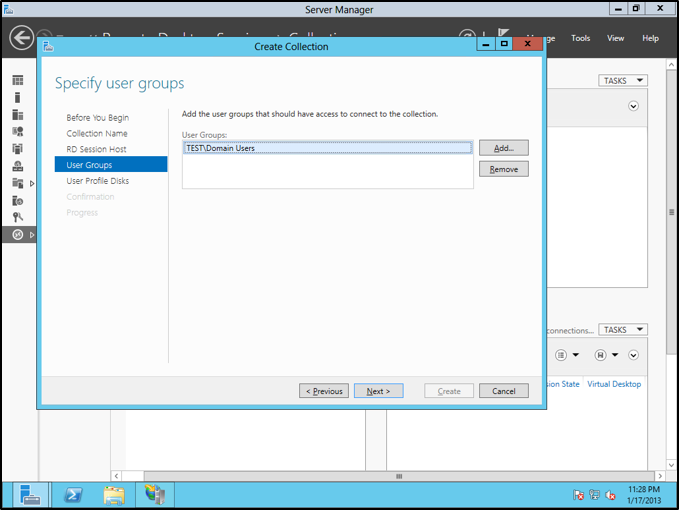This screenshot has height=510, width=679.
Task: Launch Windows PowerShell from the taskbar
Action: [x=73, y=494]
